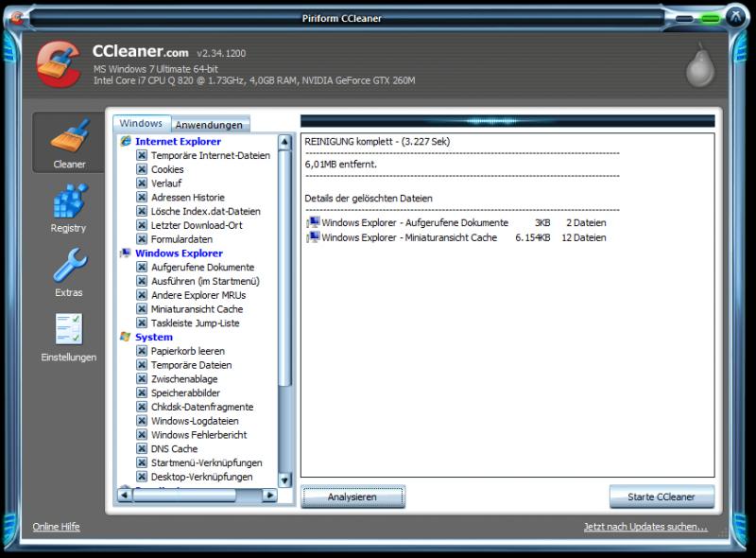This screenshot has width=756, height=558.
Task: Click Jetzt nach Updates suchen link
Action: point(645,527)
